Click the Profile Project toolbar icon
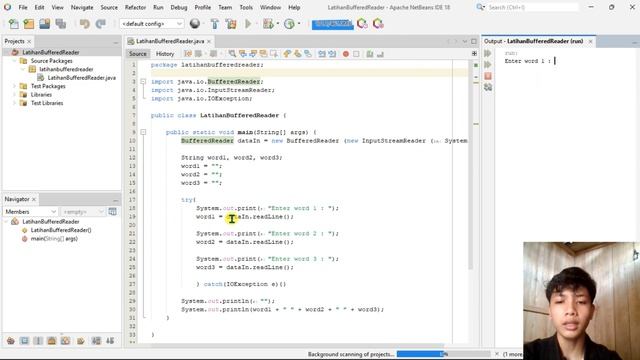 click(289, 24)
